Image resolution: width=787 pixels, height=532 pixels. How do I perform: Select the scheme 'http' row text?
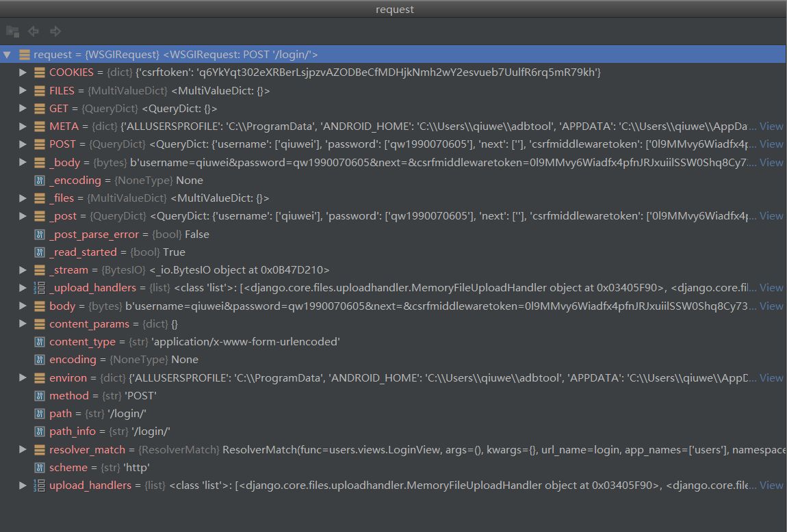99,467
